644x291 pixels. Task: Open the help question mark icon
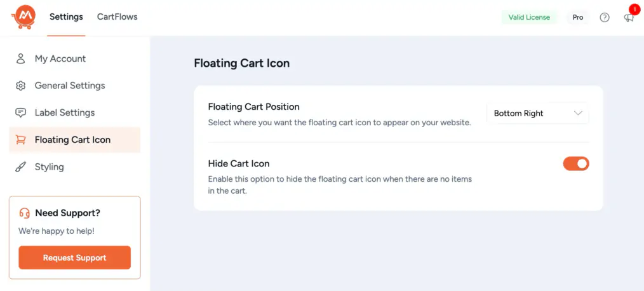click(605, 18)
